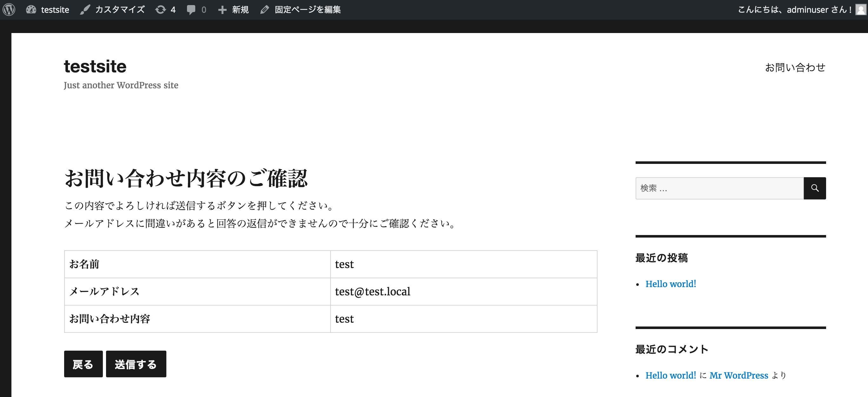Open the Hello world! recent post link
868x397 pixels.
[x=671, y=284]
